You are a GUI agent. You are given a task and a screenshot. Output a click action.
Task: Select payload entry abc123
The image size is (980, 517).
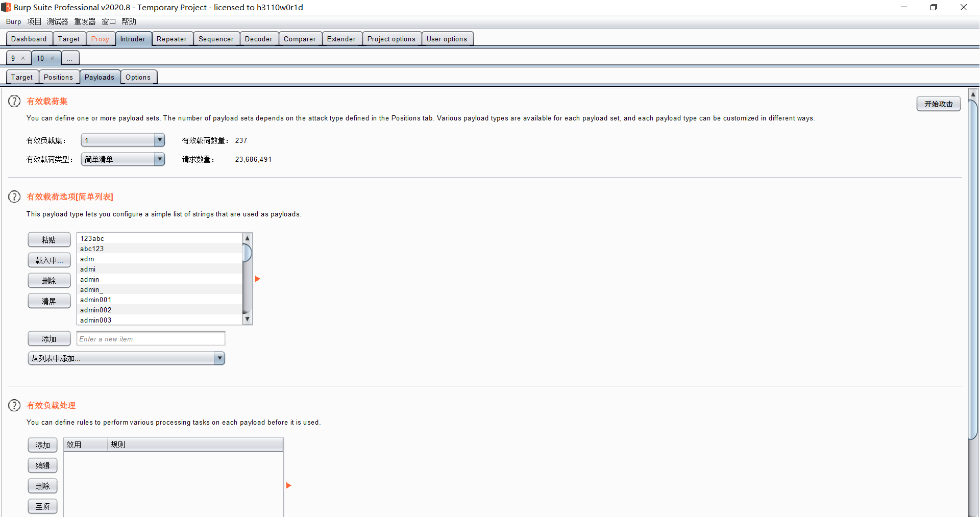click(160, 249)
